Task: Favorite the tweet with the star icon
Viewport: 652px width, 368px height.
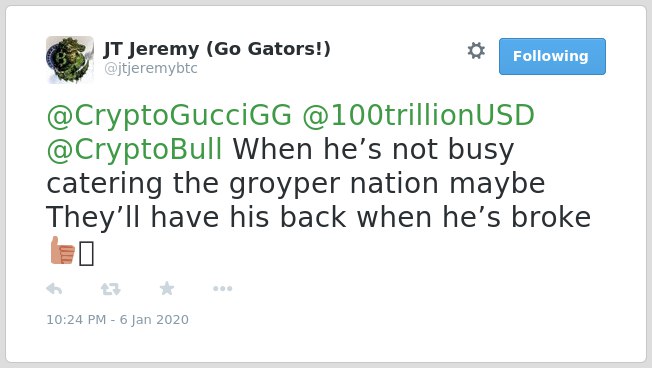Action: 167,288
